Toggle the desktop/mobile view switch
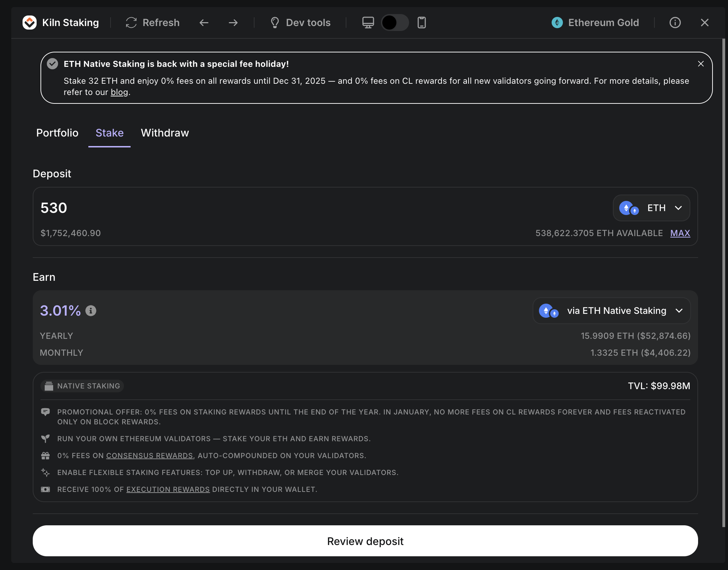The width and height of the screenshot is (728, 570). tap(395, 23)
